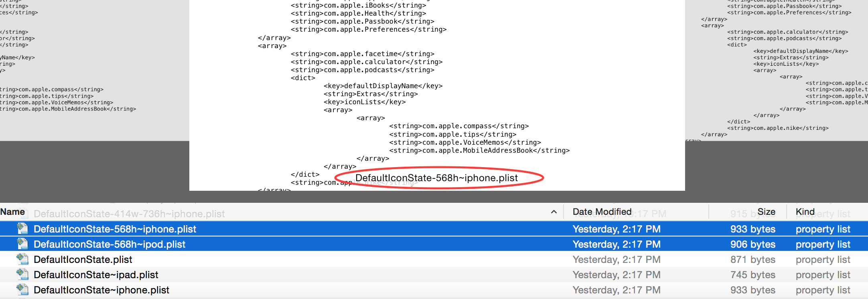
Task: Select the DefaultIconState~iphone.plist file icon
Action: 22,290
